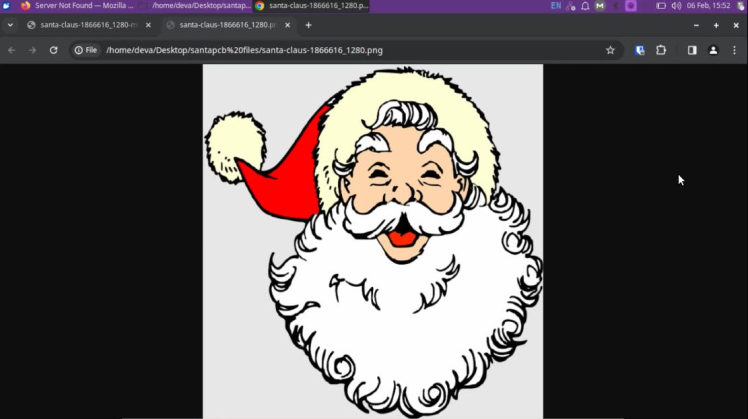Go forward to the next page
Image resolution: width=748 pixels, height=419 pixels.
pos(32,50)
